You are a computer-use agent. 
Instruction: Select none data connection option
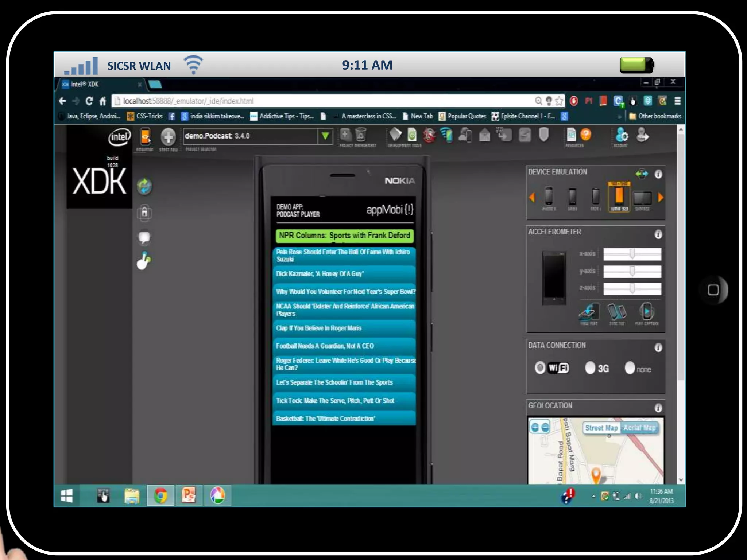coord(630,368)
